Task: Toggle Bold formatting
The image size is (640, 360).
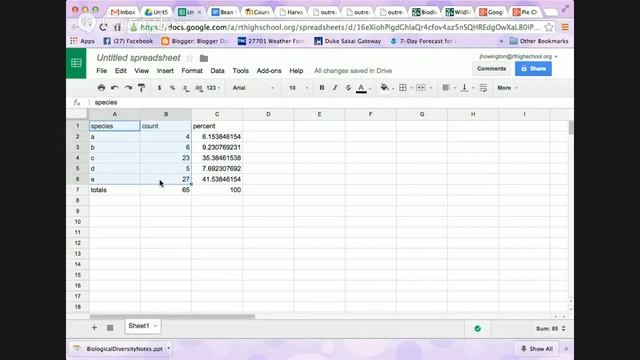Action: [x=322, y=88]
